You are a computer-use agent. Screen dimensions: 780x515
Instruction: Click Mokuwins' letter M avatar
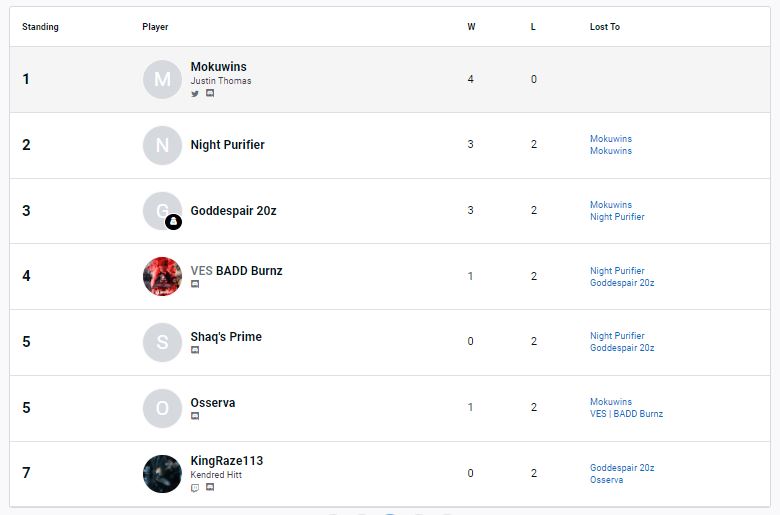pyautogui.click(x=162, y=79)
